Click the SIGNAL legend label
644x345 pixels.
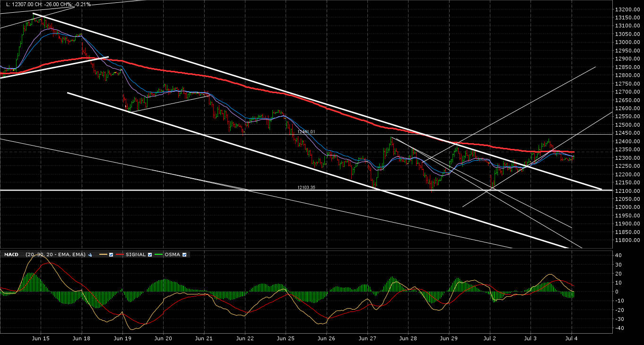click(136, 255)
